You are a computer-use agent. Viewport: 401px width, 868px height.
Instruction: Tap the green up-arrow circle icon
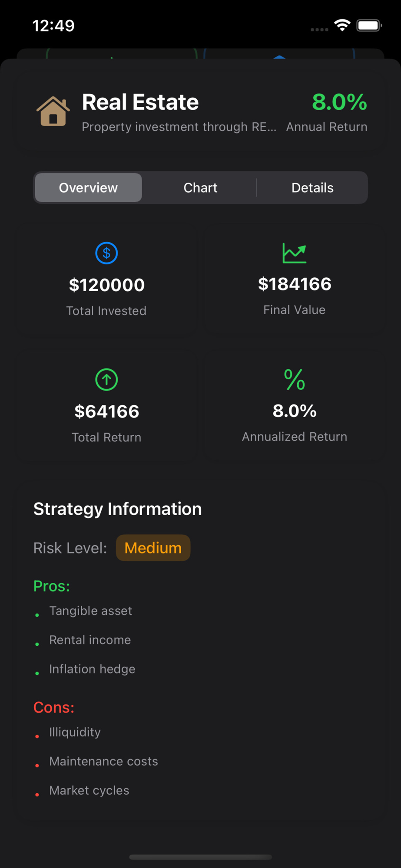tap(106, 380)
